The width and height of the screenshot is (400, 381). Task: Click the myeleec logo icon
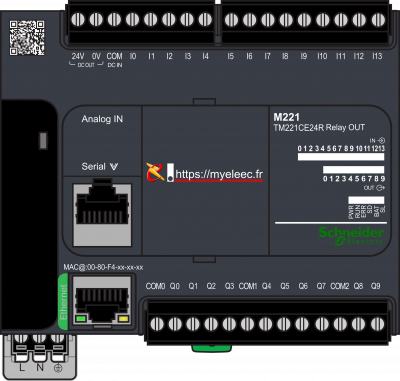pyautogui.click(x=155, y=172)
